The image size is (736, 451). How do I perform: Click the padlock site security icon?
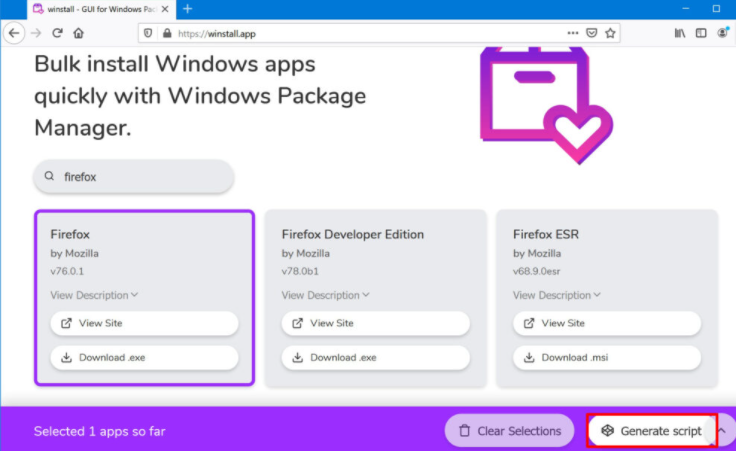[167, 33]
